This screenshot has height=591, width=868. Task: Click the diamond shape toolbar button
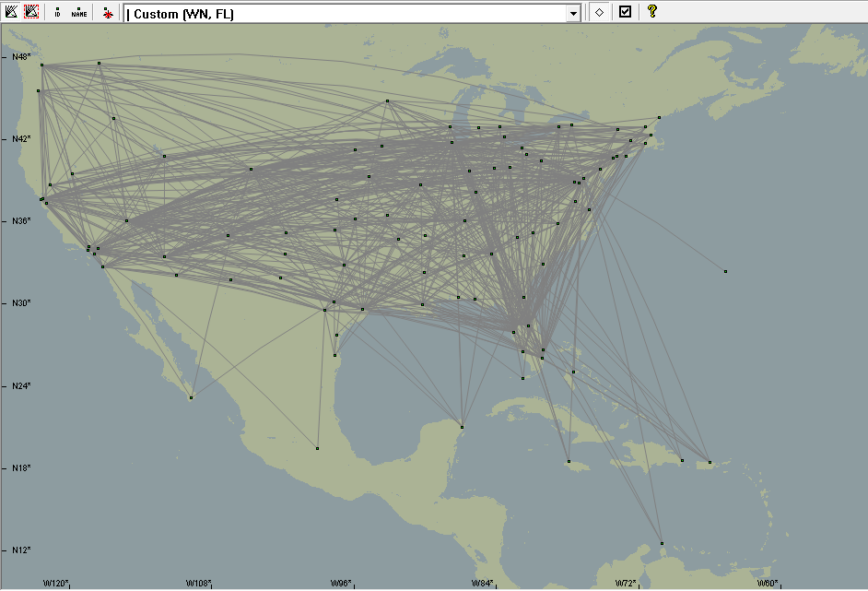pos(600,12)
